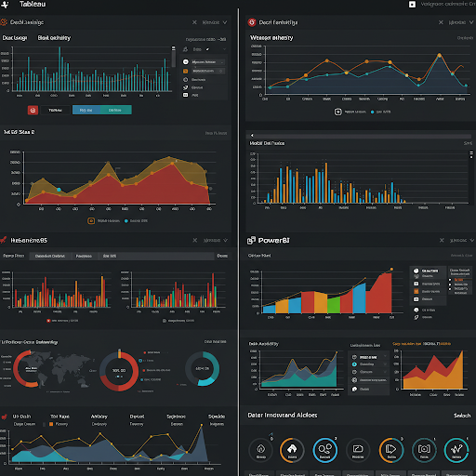Click the pencil edit icon above the bar chart legend
Viewport: 476px width, 476px height.
pos(207,49)
